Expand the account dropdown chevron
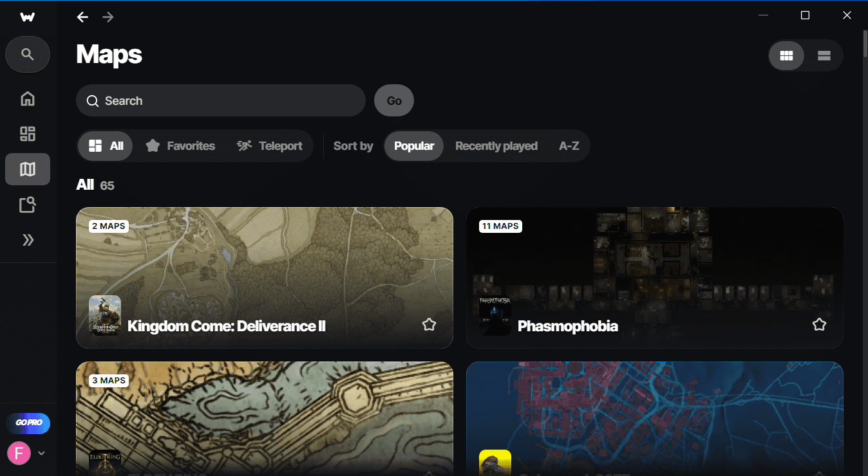Viewport: 868px width, 476px height. (41, 453)
